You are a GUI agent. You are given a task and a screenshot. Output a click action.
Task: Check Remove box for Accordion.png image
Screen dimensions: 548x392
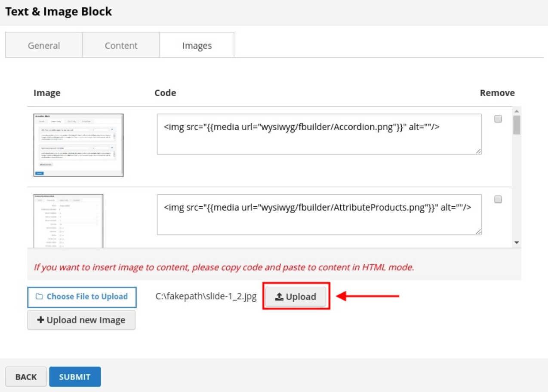pos(498,119)
